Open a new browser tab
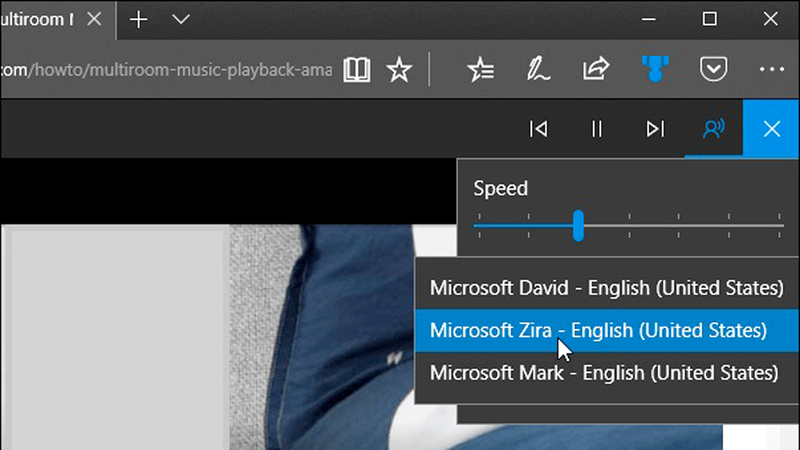The image size is (800, 450). [139, 20]
